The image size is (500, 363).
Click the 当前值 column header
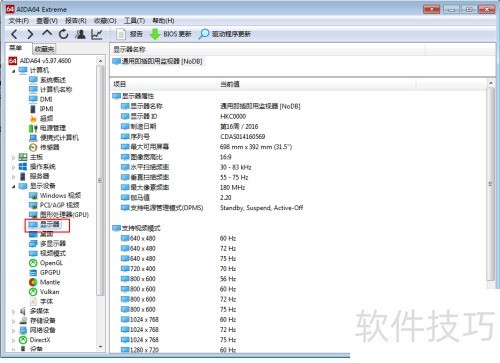coord(317,84)
